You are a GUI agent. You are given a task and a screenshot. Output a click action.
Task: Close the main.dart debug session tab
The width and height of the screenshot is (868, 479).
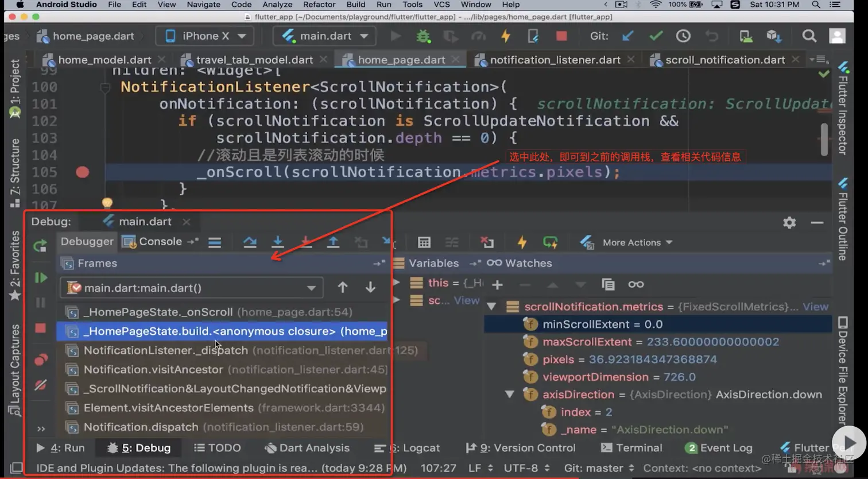[x=186, y=222]
